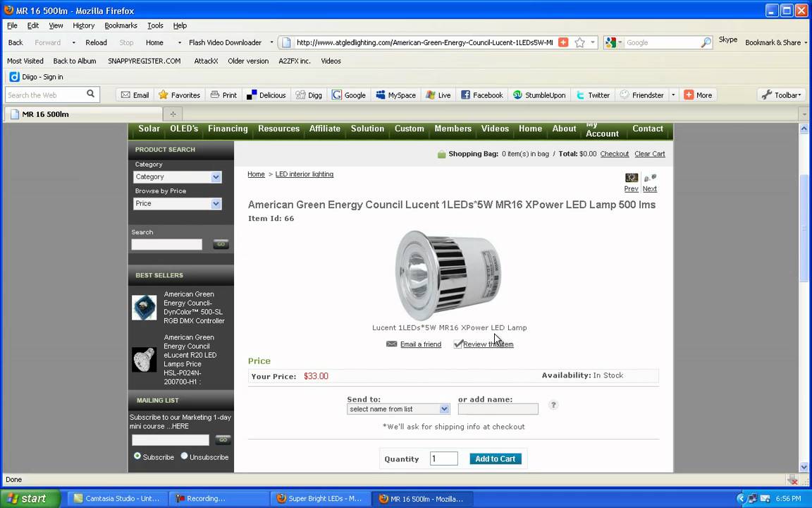
Task: Click the Prev product thumbnail icon
Action: [x=632, y=178]
